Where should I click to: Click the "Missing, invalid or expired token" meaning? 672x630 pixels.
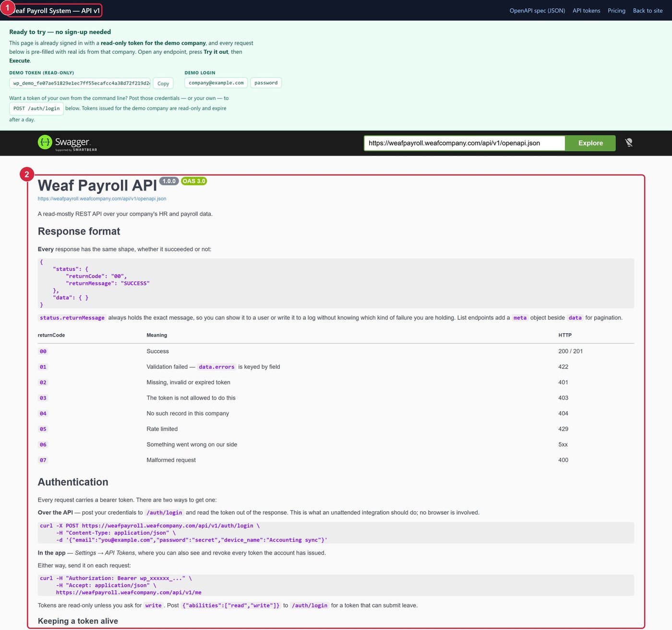point(188,383)
